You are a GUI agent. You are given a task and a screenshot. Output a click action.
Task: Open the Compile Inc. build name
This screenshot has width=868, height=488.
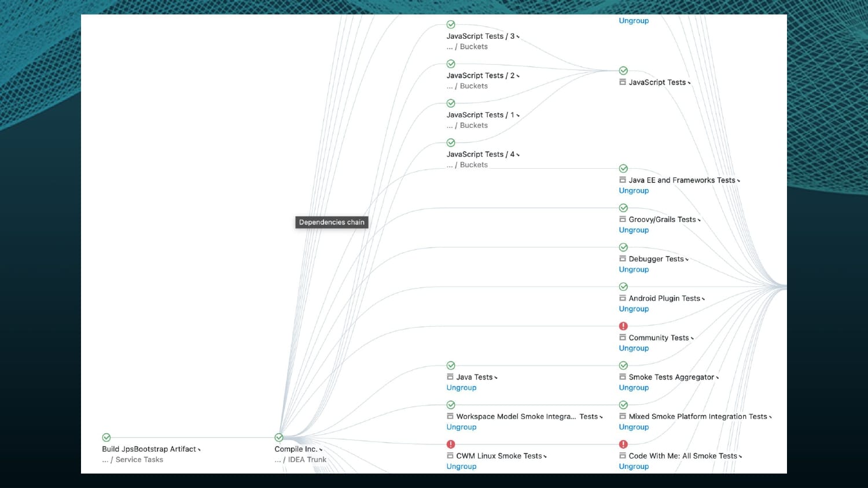click(x=296, y=449)
